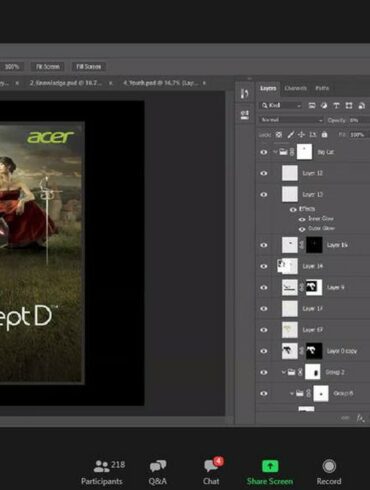Toggle Inner Glow effect visibility

[x=302, y=219]
